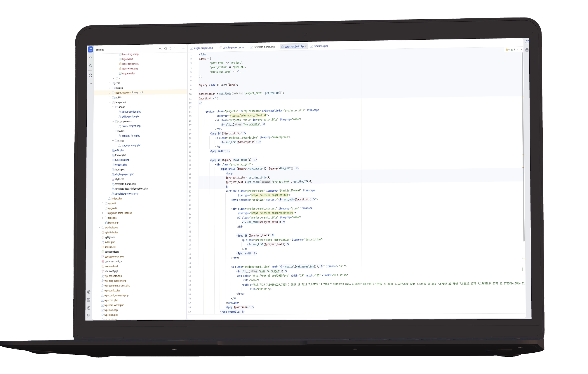Select about-section.php in project tree
The image size is (588, 374).
pos(130,112)
